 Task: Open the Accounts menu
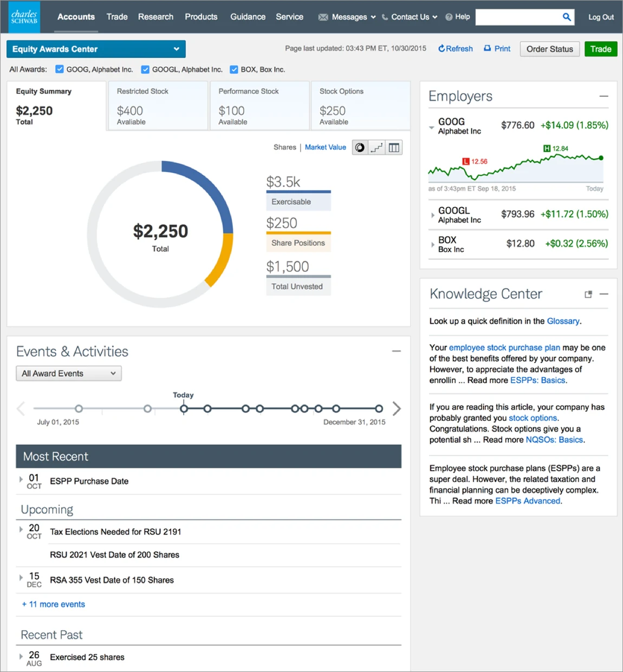[76, 17]
